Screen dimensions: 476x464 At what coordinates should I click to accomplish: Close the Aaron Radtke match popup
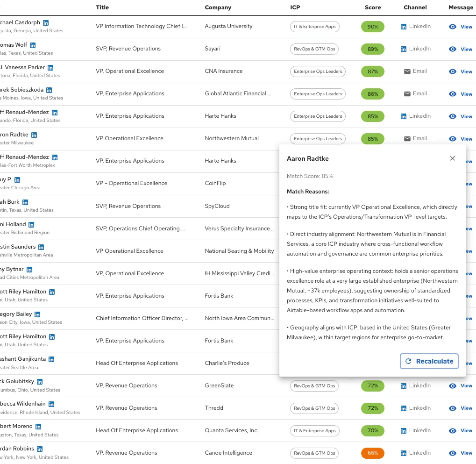tap(452, 158)
